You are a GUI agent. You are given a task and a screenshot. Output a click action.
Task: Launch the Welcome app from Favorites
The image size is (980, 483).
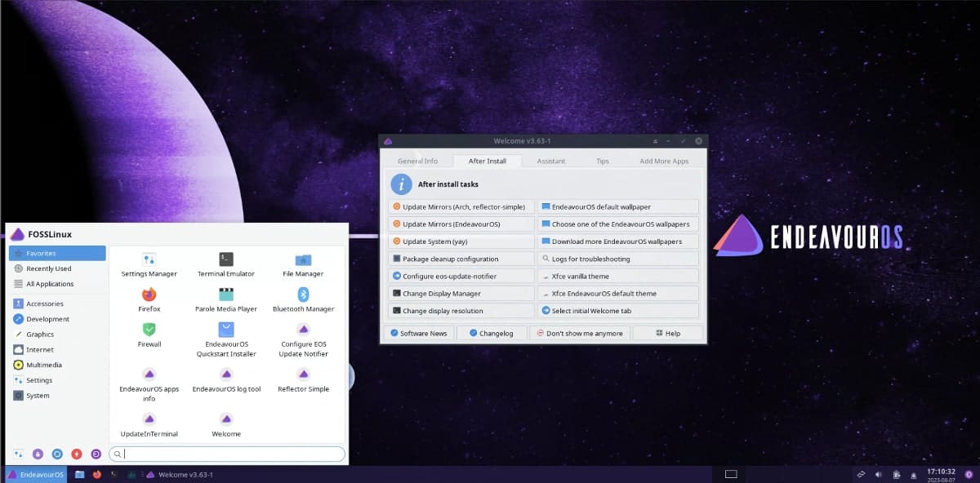226,425
